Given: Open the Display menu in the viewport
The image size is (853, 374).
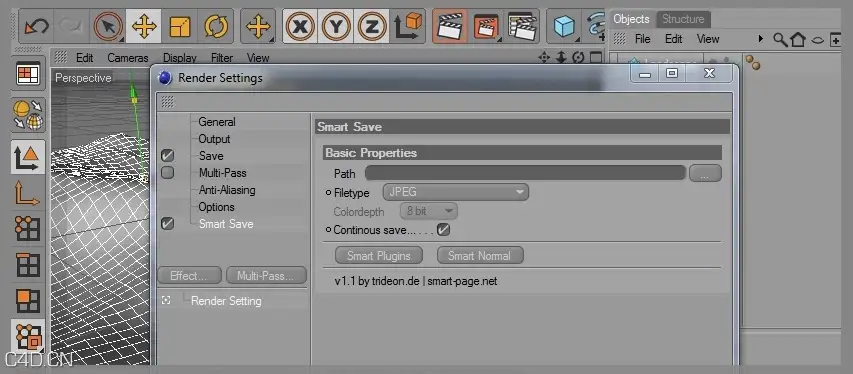Looking at the screenshot, I should tap(180, 58).
